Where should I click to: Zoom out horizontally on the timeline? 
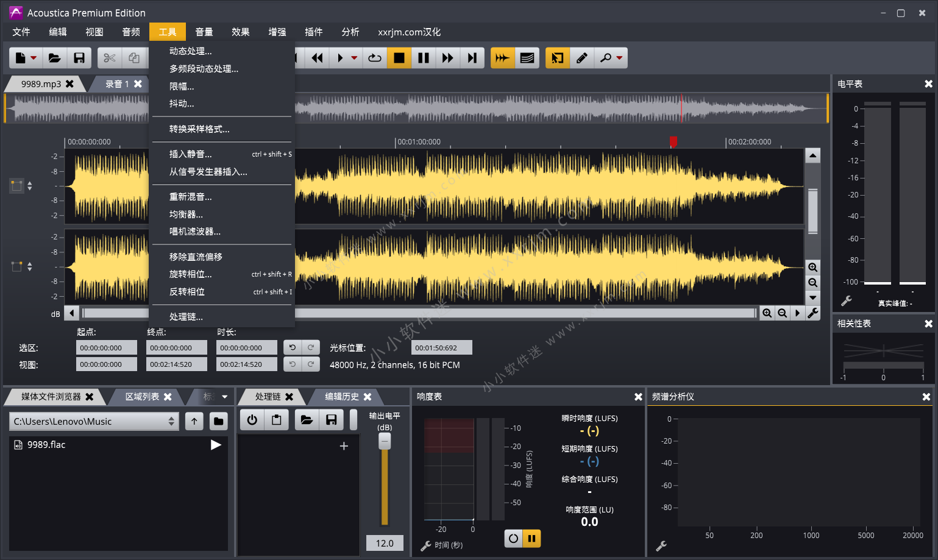782,313
